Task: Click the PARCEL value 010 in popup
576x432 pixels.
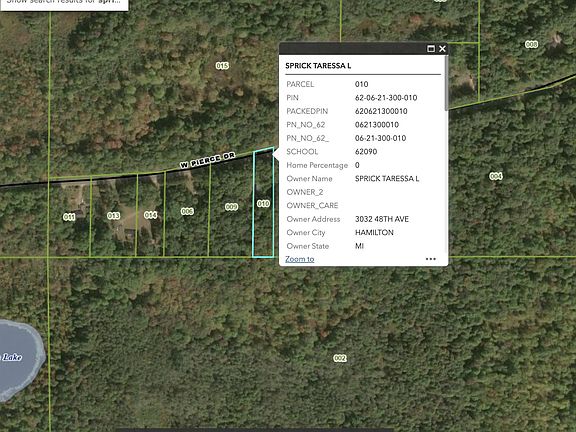Action: tap(361, 84)
